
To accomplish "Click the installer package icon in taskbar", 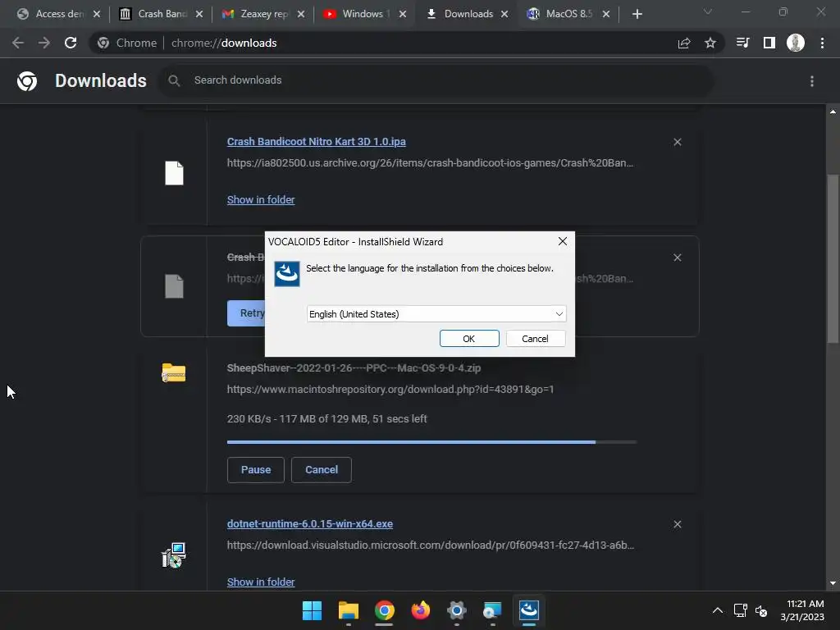I will point(492,610).
